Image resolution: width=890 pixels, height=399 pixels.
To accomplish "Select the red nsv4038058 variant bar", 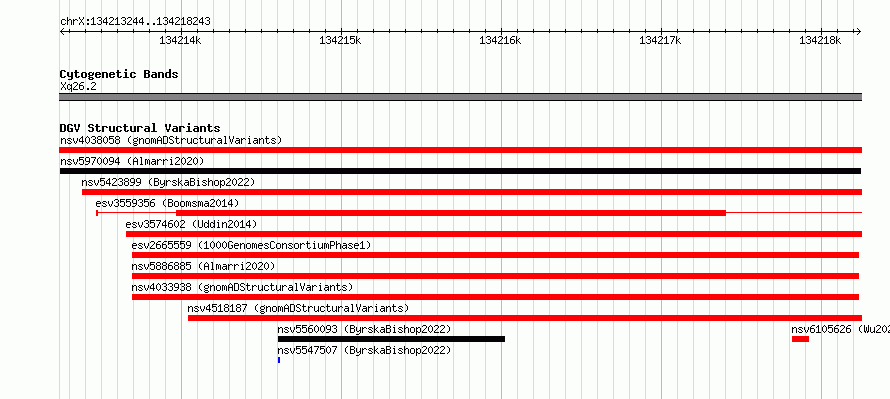I will point(460,150).
